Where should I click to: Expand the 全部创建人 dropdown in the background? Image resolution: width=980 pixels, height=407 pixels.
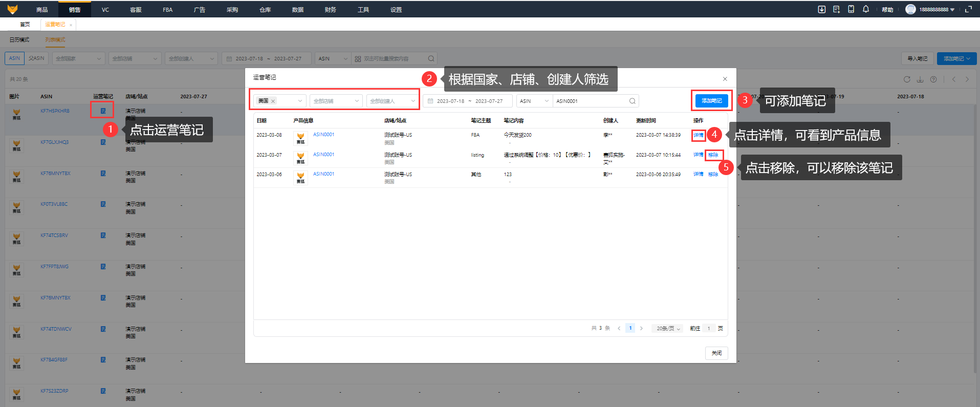click(191, 58)
